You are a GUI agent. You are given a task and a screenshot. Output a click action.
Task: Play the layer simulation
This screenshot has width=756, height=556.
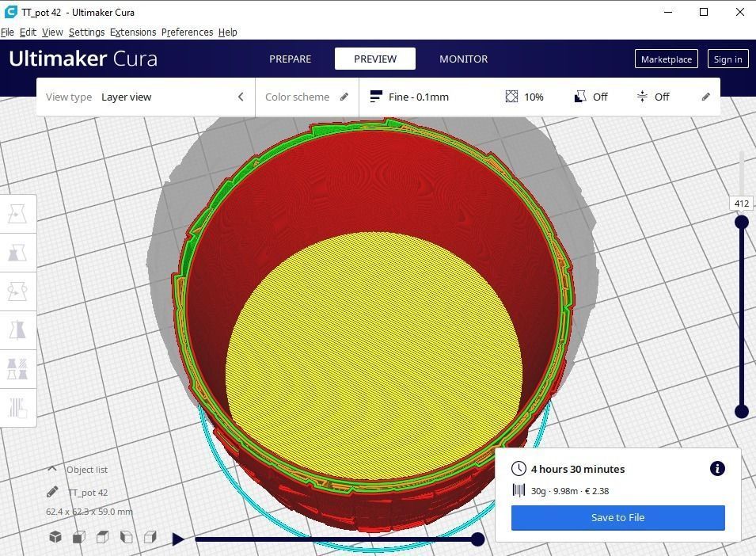click(178, 539)
